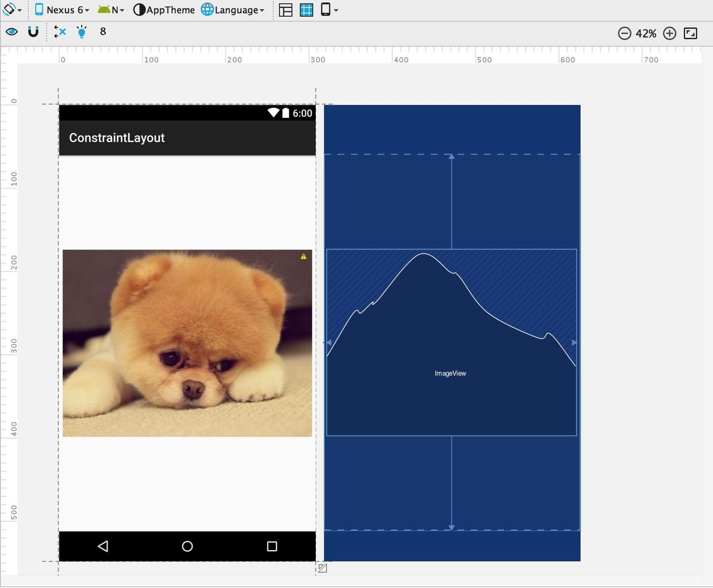
Task: Expand the Language dropdown
Action: [x=233, y=10]
